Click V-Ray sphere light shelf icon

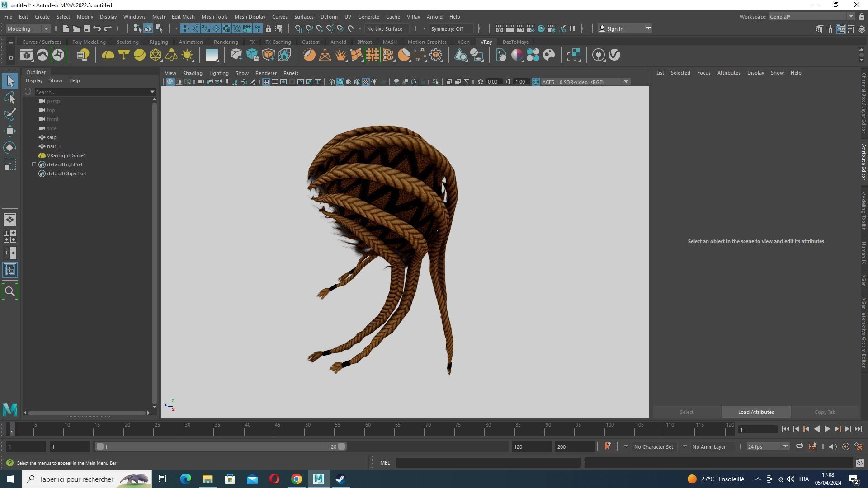click(x=140, y=55)
